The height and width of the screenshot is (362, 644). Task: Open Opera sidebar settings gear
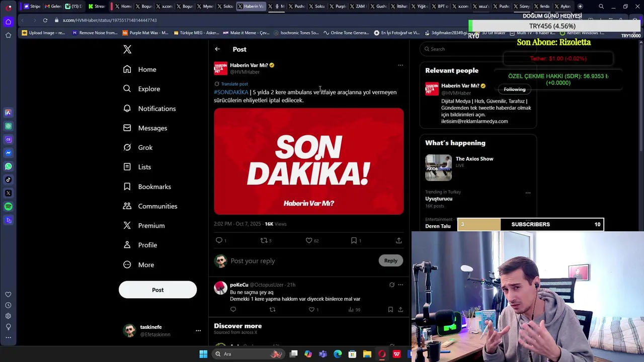click(8, 316)
